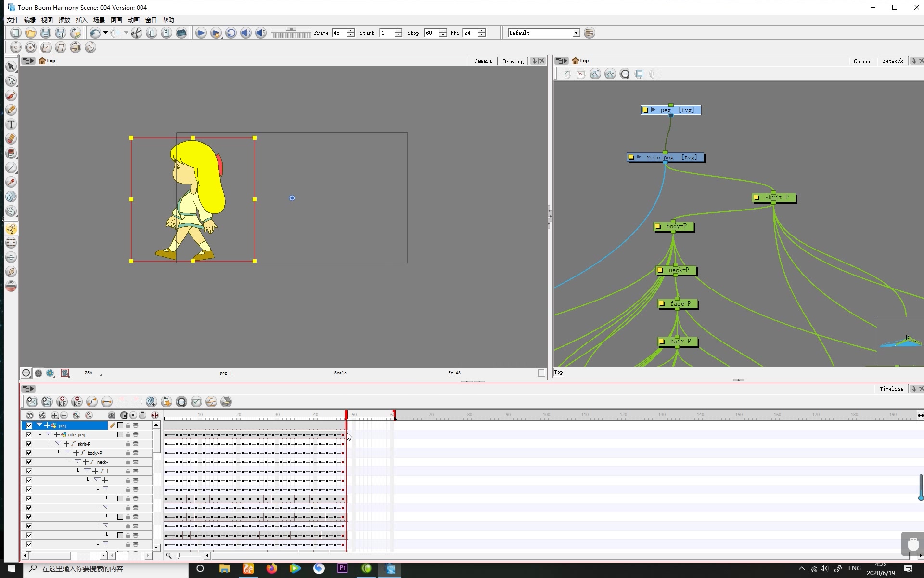The height and width of the screenshot is (578, 924).
Task: Open the Default display dropdown
Action: pos(576,33)
